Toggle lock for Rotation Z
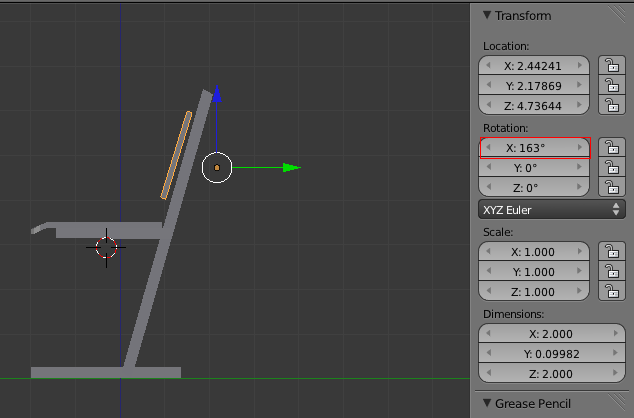 [x=611, y=188]
